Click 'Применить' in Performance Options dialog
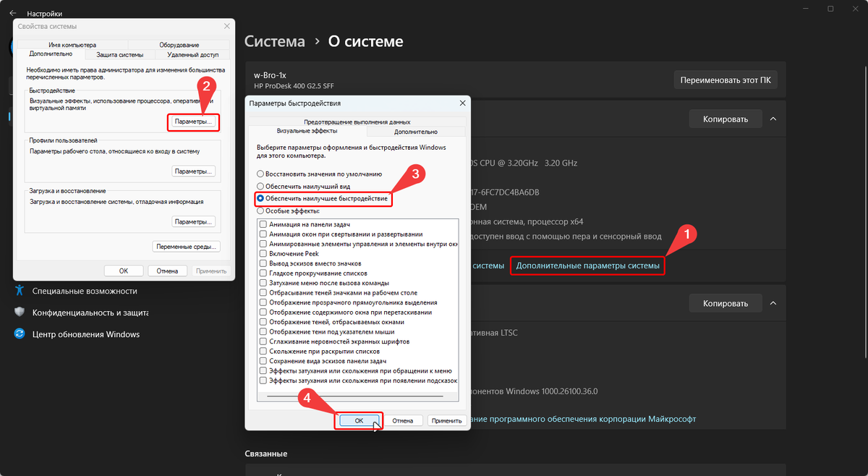Image resolution: width=868 pixels, height=476 pixels. [x=446, y=420]
